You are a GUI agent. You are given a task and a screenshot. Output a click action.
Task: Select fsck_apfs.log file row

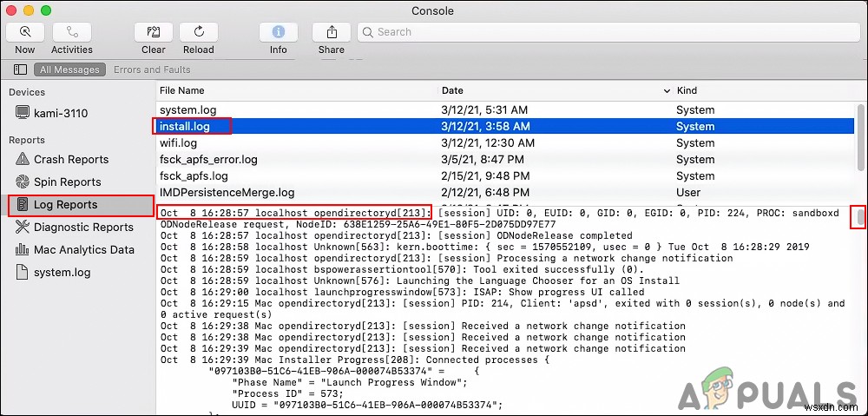point(505,176)
